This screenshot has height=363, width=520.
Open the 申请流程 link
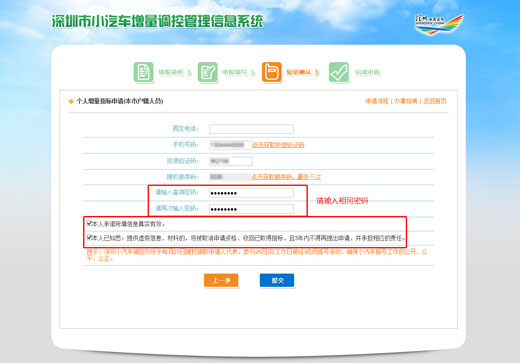tap(377, 101)
